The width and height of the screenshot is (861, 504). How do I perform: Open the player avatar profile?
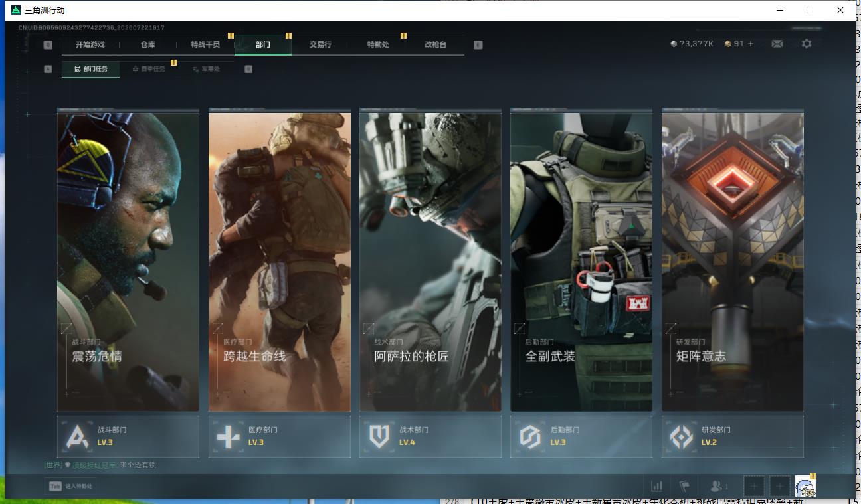(x=805, y=487)
